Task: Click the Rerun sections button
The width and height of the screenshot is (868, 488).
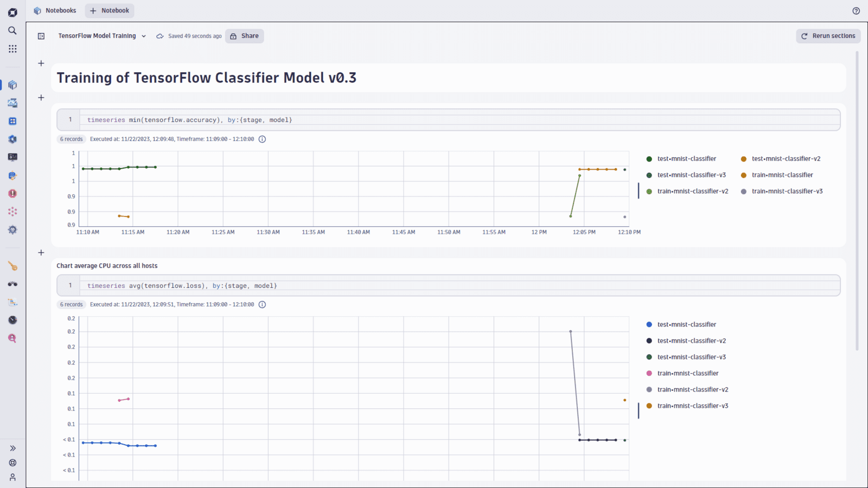Action: [828, 36]
